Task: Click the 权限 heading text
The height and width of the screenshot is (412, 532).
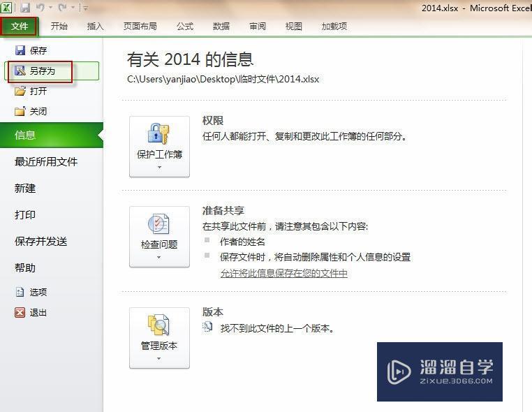Action: 213,121
